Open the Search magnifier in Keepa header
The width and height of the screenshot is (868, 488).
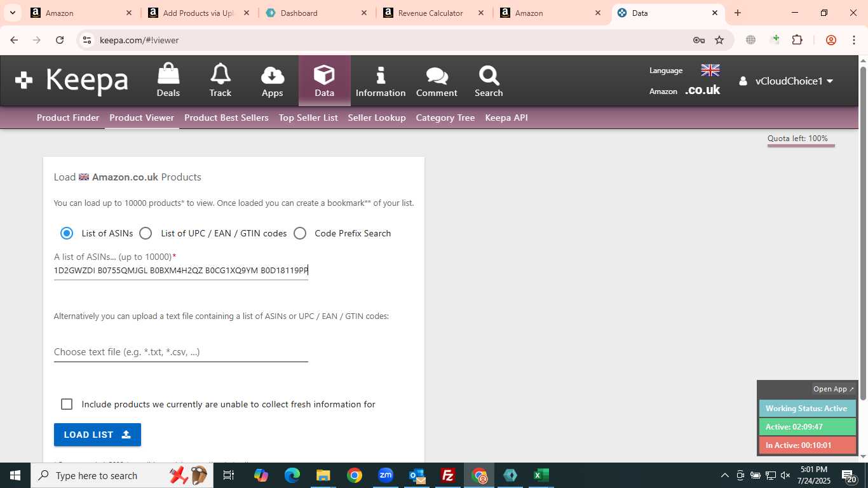pos(489,81)
